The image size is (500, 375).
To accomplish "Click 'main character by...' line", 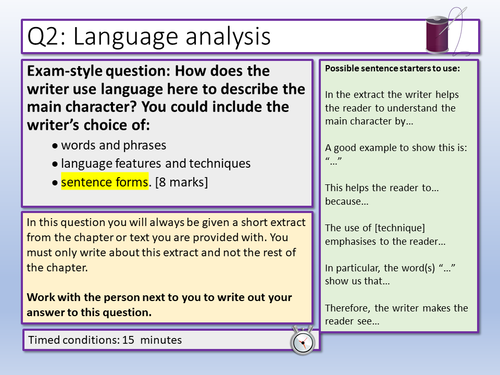I will tap(369, 121).
